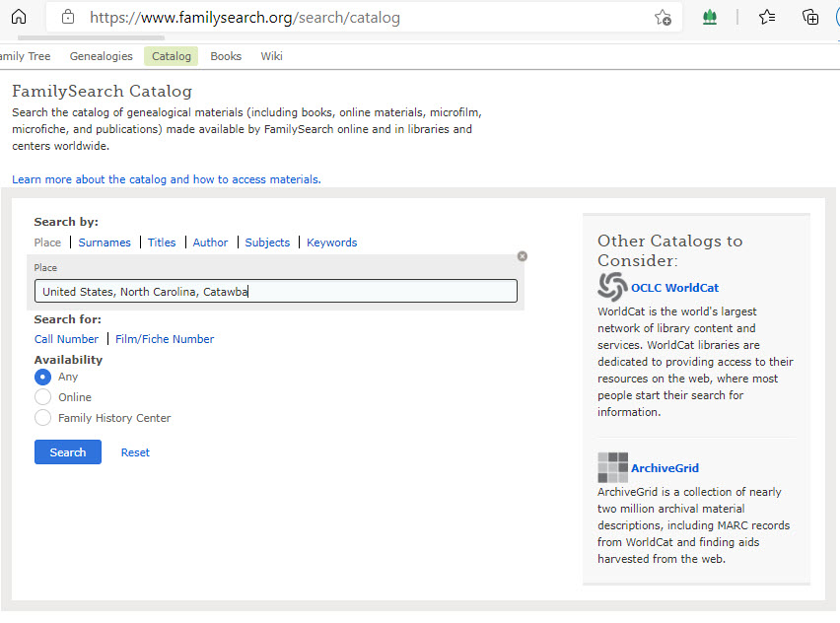Search by Titles link
840x623 pixels.
click(x=162, y=242)
